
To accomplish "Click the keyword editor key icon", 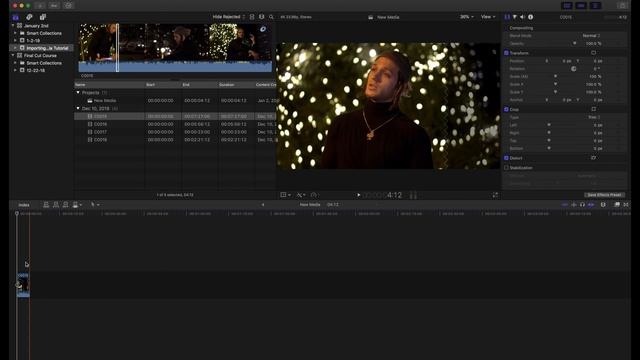I will 54,6.
